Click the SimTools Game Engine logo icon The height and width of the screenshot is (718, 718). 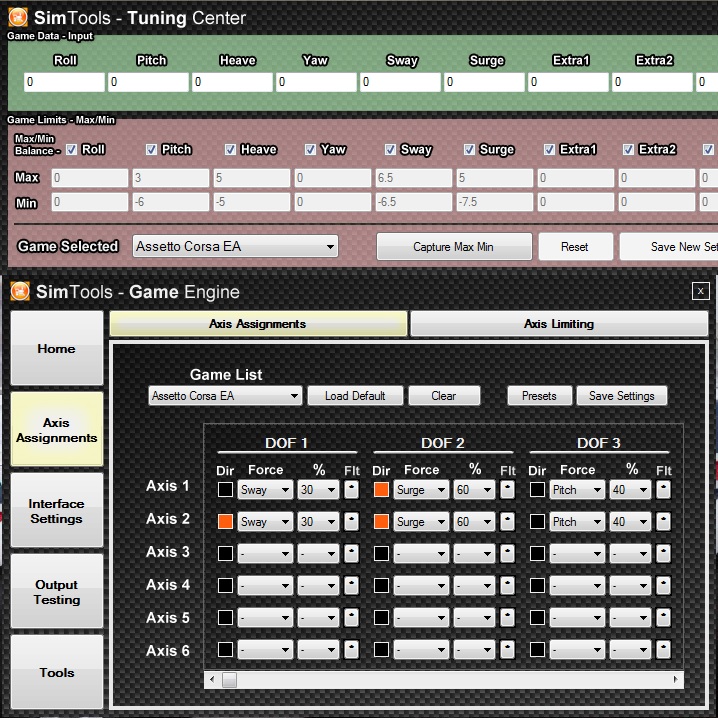click(20, 291)
